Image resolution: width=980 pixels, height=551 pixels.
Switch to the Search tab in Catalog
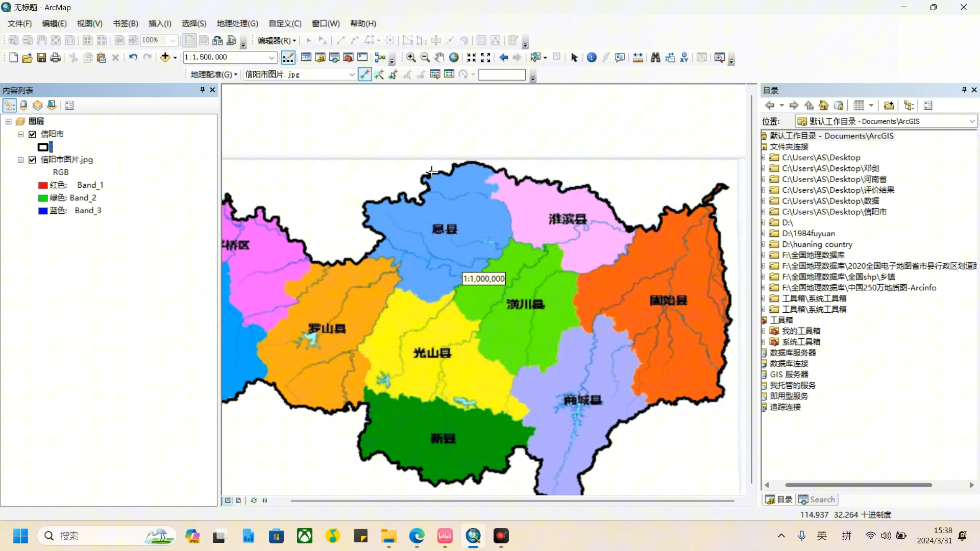pos(817,499)
